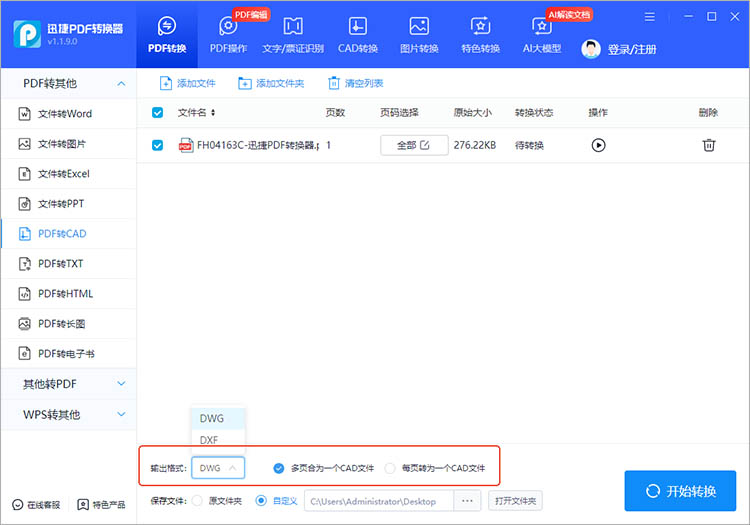Click the 打开文件夹 button
The width and height of the screenshot is (750, 525).
(x=515, y=501)
